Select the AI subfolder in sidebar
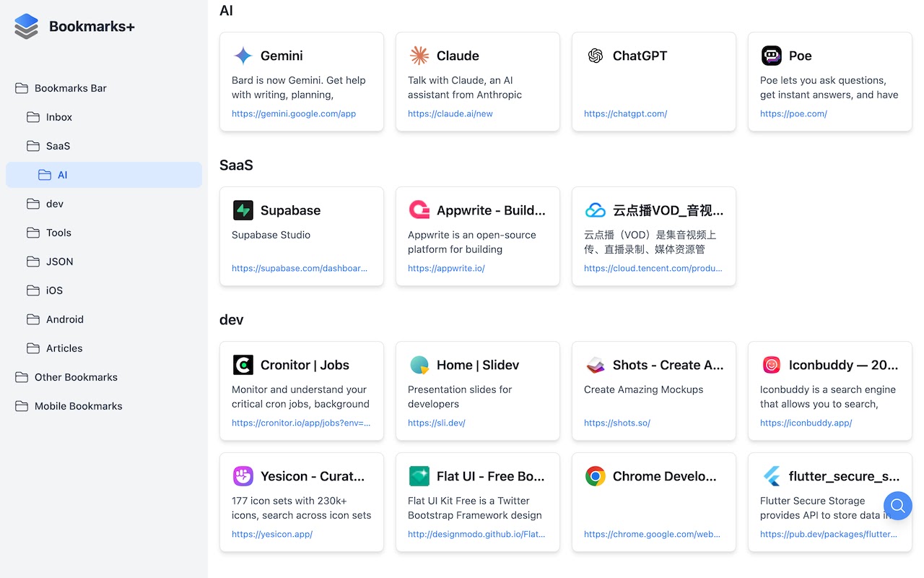The width and height of the screenshot is (924, 578). click(104, 175)
